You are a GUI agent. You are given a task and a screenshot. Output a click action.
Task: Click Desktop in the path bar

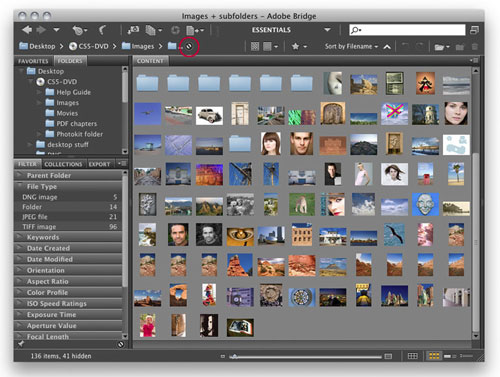pyautogui.click(x=37, y=46)
